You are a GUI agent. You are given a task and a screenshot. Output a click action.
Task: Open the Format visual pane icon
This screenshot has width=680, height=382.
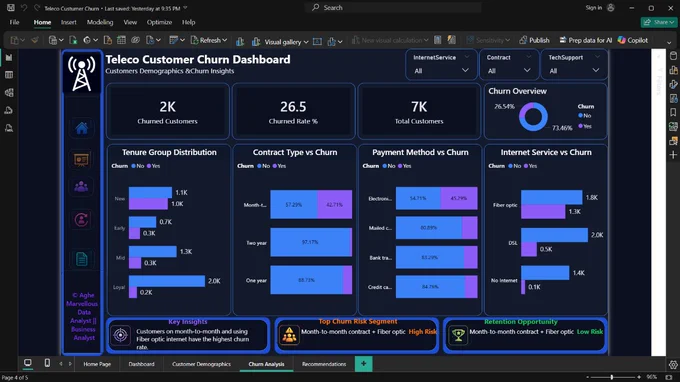tap(673, 84)
